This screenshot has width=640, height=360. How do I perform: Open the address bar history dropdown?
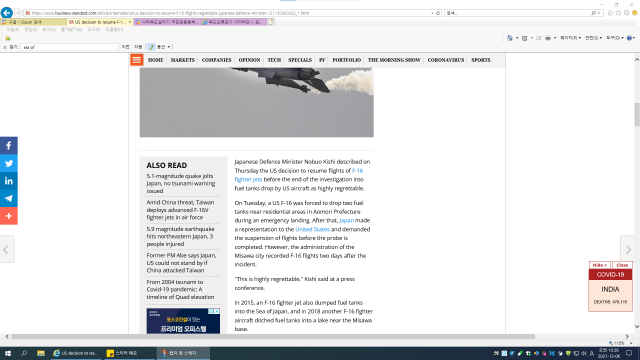(x=432, y=13)
